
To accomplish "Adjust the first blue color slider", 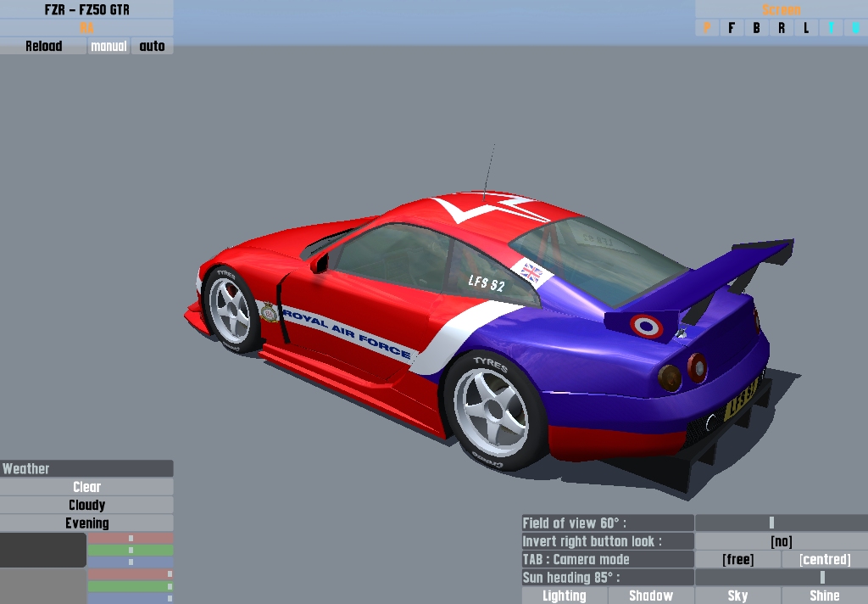I will (131, 562).
